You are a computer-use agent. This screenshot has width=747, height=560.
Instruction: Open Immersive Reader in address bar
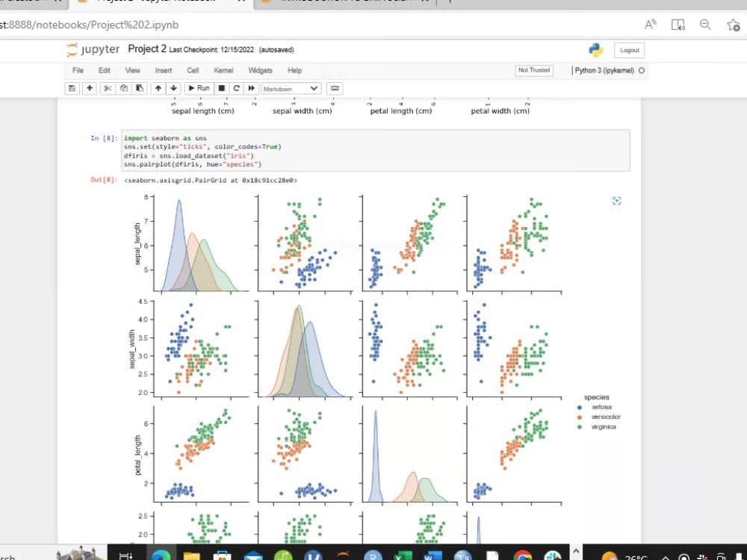point(678,25)
